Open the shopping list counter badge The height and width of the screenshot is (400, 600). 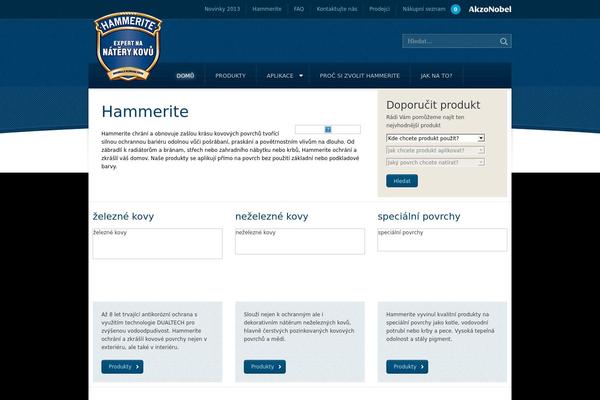(x=455, y=9)
